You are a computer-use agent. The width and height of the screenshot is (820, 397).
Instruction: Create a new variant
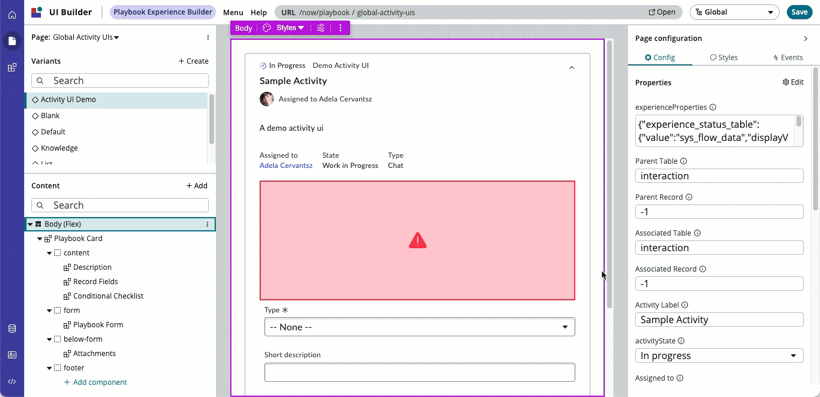coord(193,61)
